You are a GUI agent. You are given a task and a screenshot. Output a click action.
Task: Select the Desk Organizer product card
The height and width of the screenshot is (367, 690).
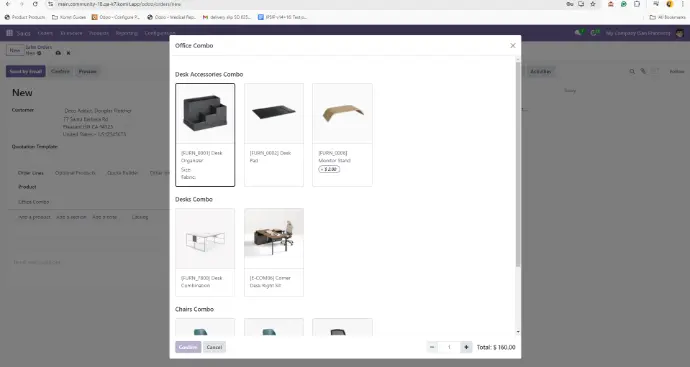click(205, 135)
